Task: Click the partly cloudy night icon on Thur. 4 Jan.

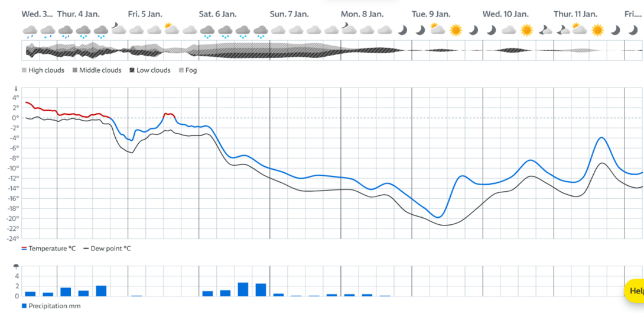Action: tap(118, 29)
